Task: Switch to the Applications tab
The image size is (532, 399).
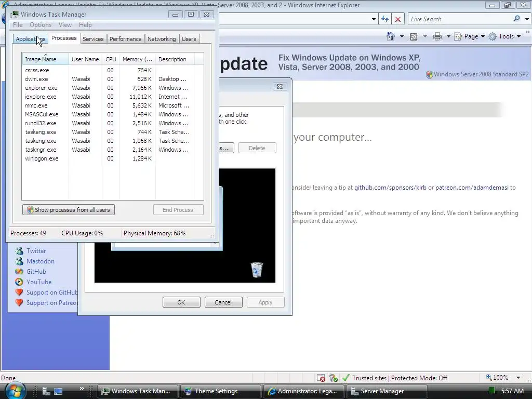Action: click(31, 39)
